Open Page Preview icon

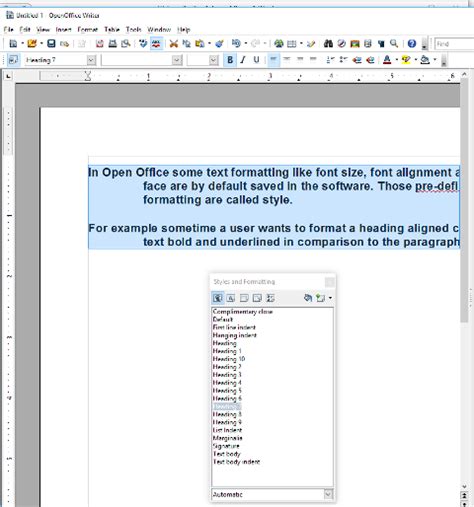(x=126, y=43)
